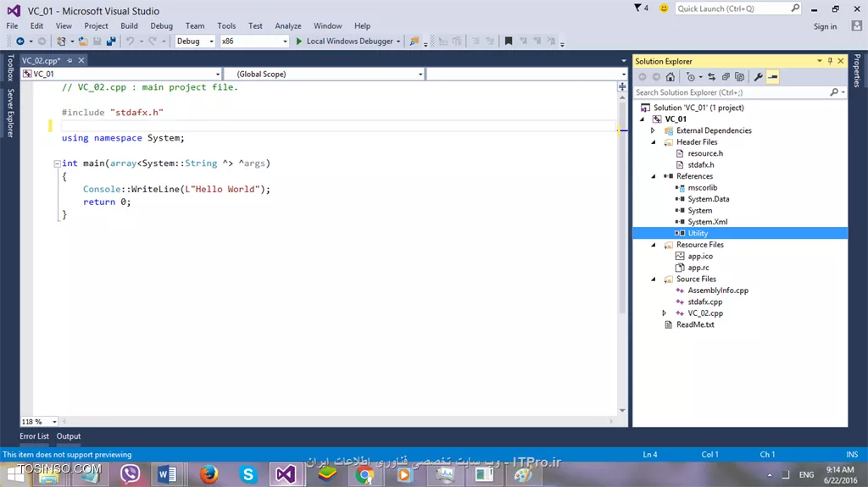Click the Save All toolbar icon
The height and width of the screenshot is (487, 868).
(111, 41)
